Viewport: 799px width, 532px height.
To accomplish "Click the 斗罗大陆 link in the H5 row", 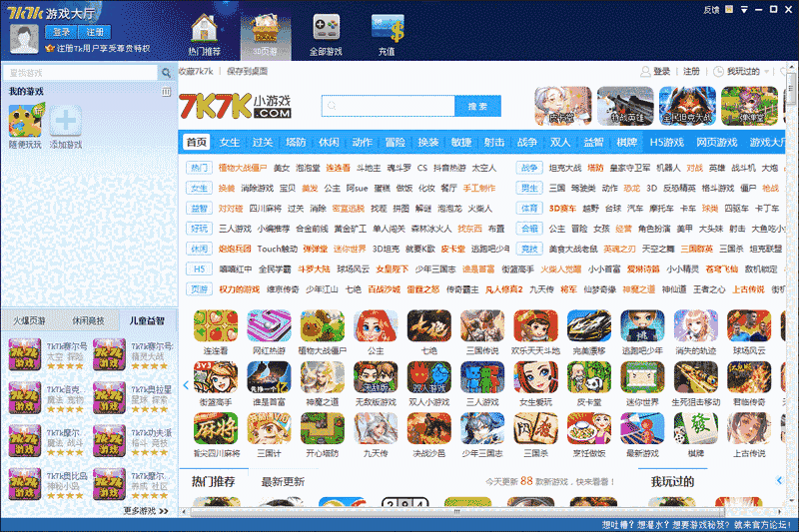I will 314,268.
